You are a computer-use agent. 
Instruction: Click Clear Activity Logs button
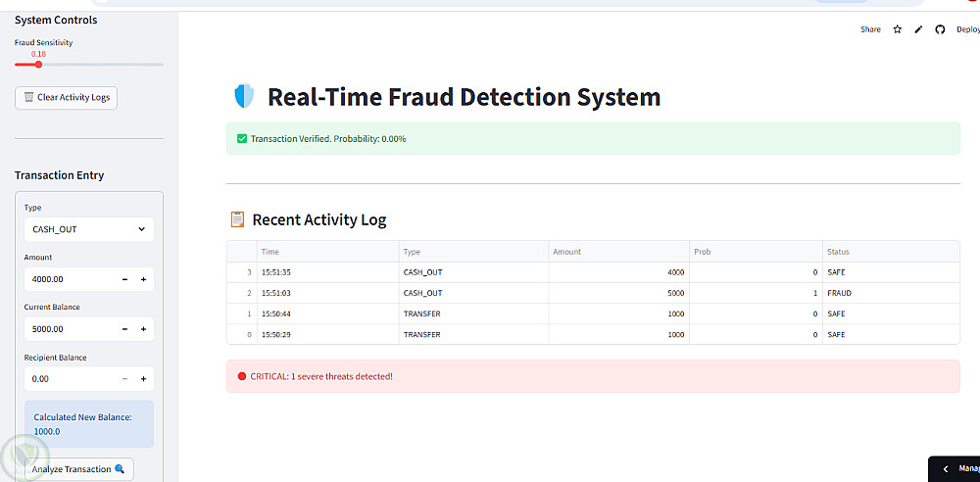coord(66,98)
